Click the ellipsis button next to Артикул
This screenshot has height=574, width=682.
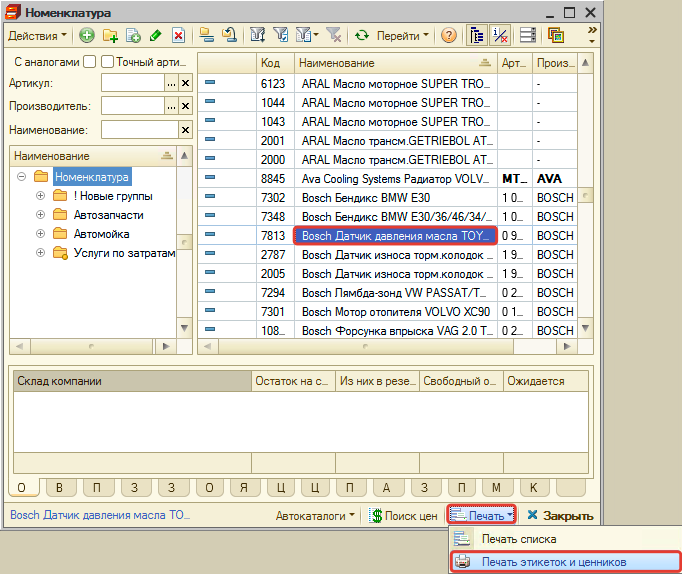[x=171, y=83]
